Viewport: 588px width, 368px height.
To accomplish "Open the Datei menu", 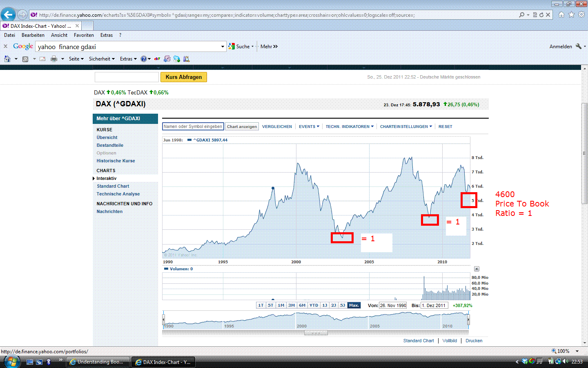I will [9, 35].
